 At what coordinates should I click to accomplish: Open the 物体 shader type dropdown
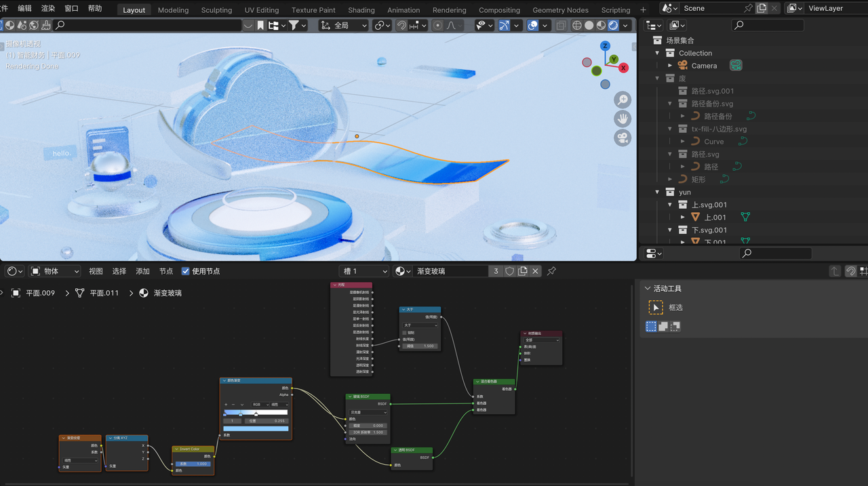click(x=56, y=271)
